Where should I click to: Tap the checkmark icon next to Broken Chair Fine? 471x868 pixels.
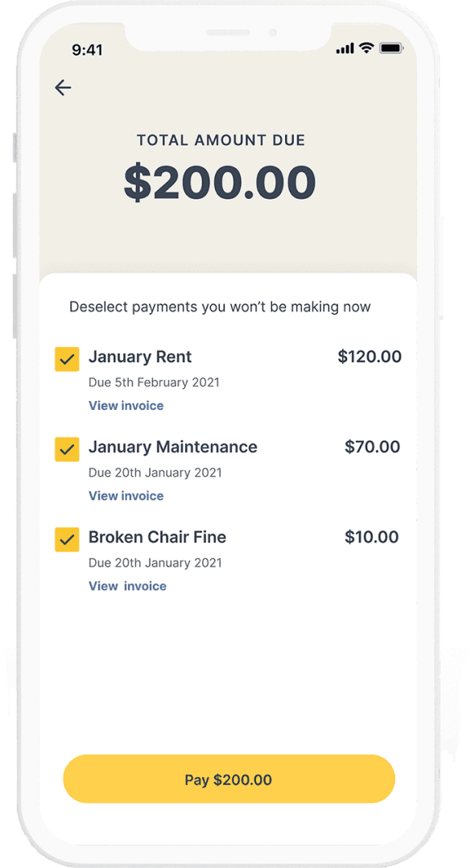(x=67, y=539)
